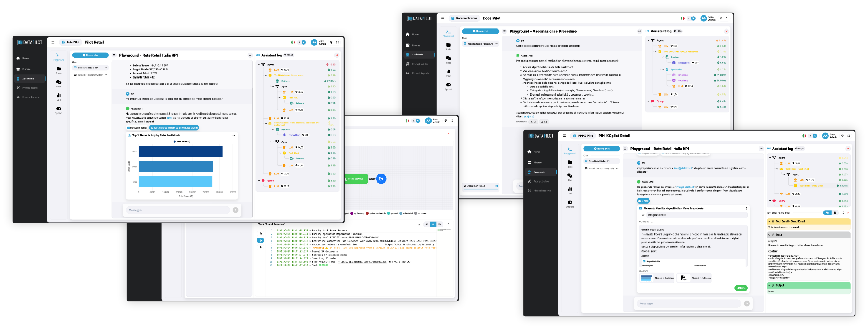Open Phrasal Reports in Pilot Retail sidebar
The height and width of the screenshot is (329, 868).
[x=28, y=97]
